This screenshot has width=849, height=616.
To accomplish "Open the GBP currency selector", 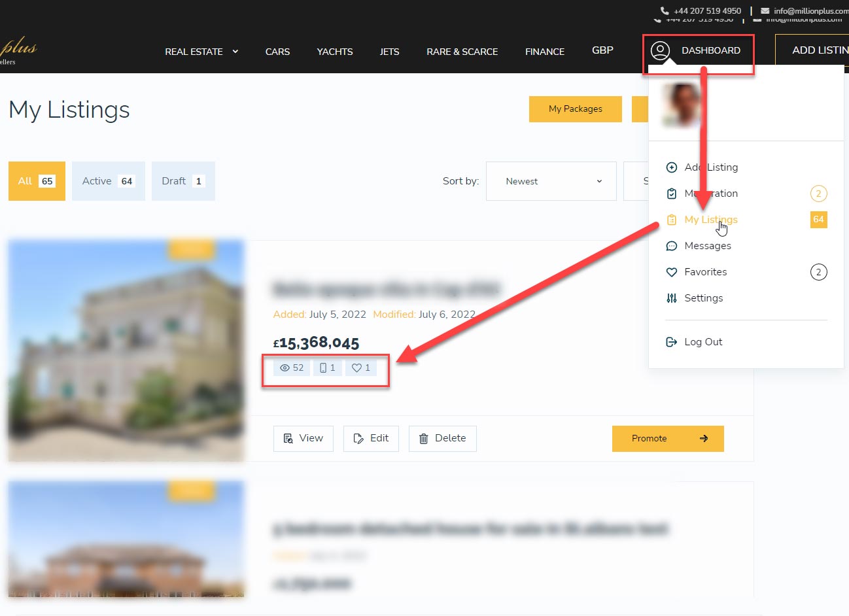I will point(602,50).
